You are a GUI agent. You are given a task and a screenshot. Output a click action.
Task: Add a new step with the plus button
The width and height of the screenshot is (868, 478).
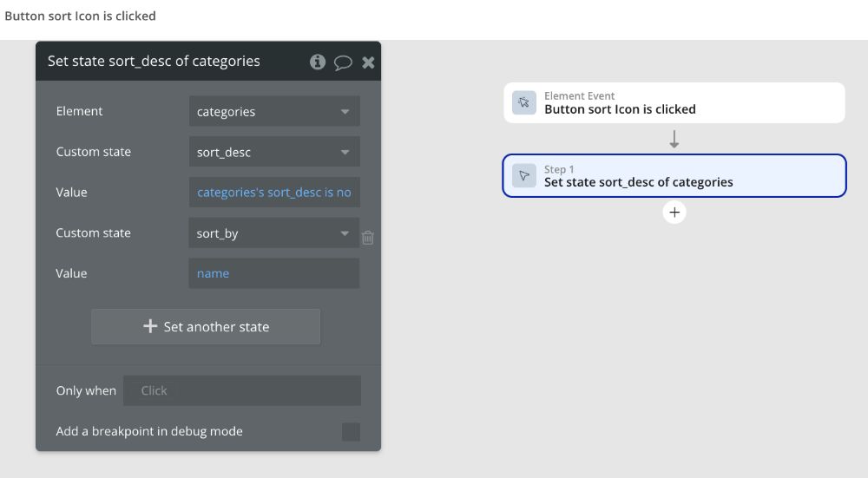coord(674,213)
